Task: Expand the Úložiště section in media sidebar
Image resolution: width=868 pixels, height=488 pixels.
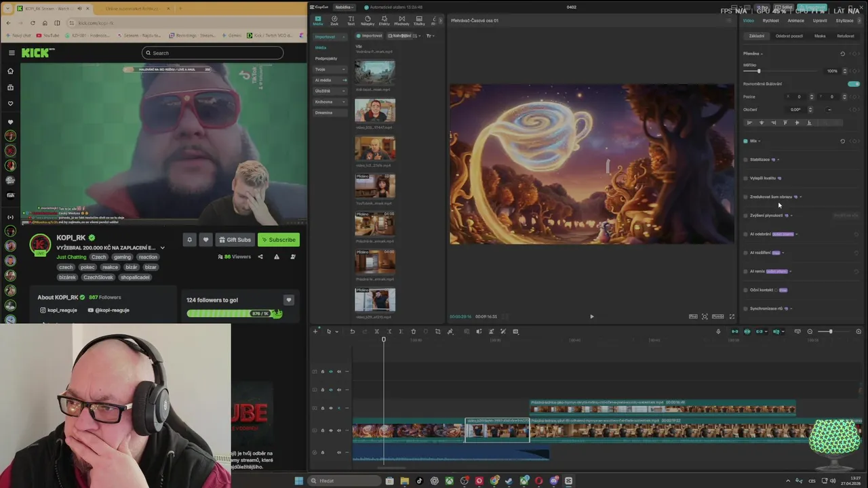Action: click(344, 91)
